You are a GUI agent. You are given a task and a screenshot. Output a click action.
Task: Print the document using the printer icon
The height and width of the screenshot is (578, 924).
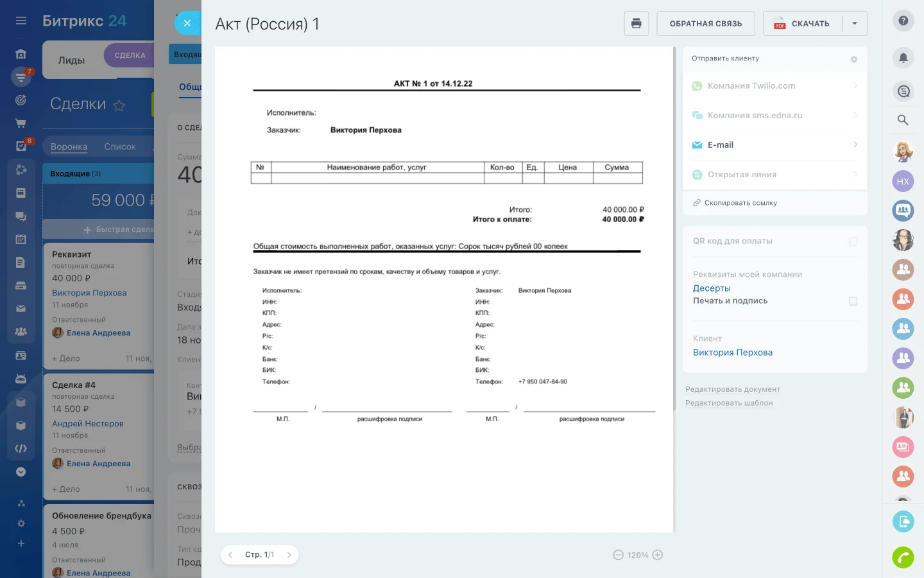click(636, 23)
